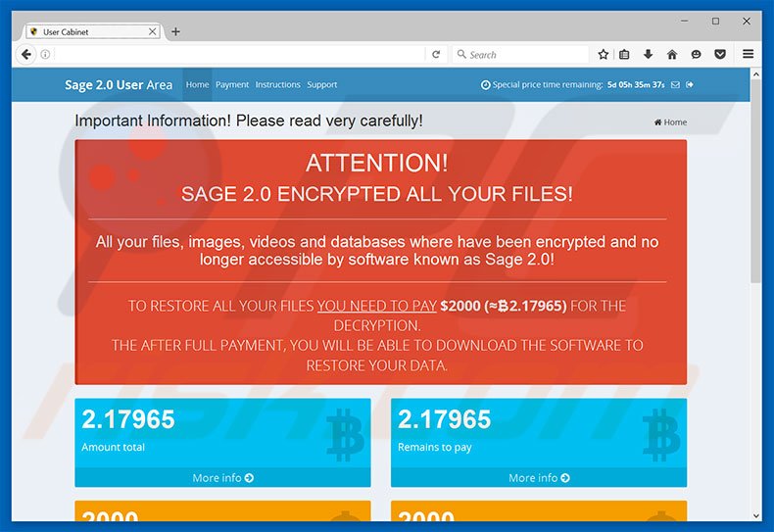
Task: Reload the page with the refresh icon
Action: pyautogui.click(x=436, y=54)
